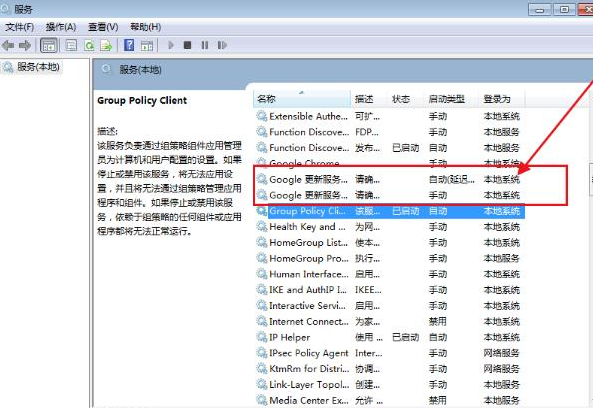The height and width of the screenshot is (408, 593).
Task: Click the Refresh toolbar icon
Action: (x=89, y=46)
